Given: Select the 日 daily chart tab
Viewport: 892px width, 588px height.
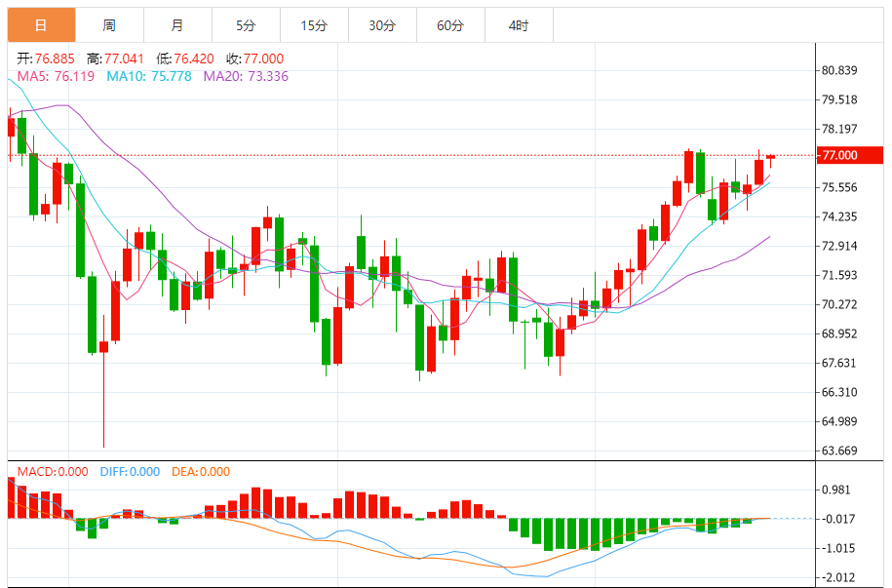Looking at the screenshot, I should (x=41, y=25).
